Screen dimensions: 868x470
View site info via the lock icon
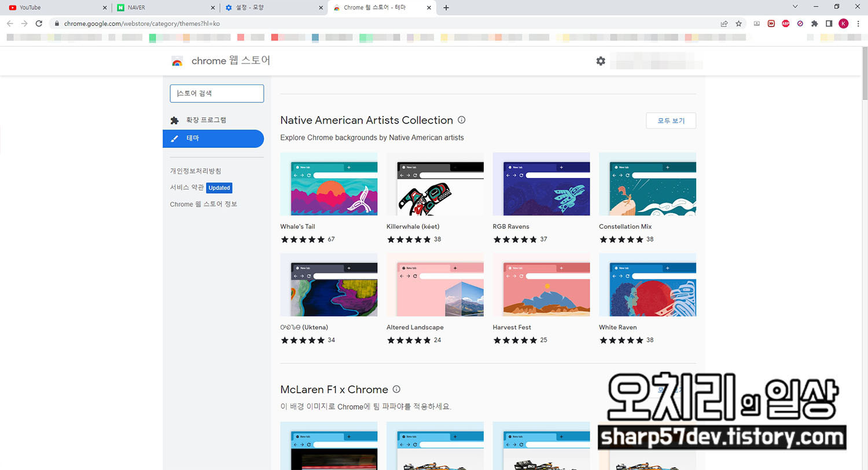click(x=57, y=24)
